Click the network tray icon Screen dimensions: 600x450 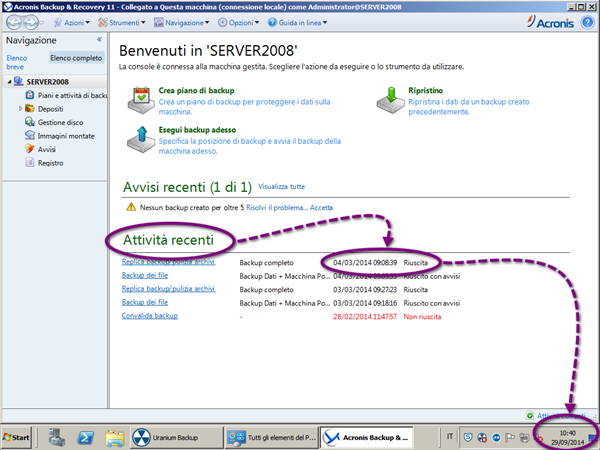524,437
